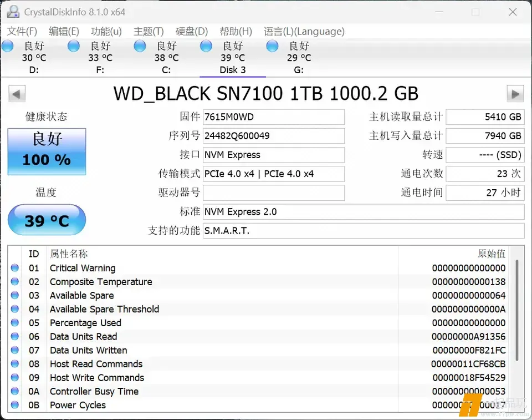Click the ID column header
This screenshot has width=532, height=420.
pyautogui.click(x=34, y=254)
